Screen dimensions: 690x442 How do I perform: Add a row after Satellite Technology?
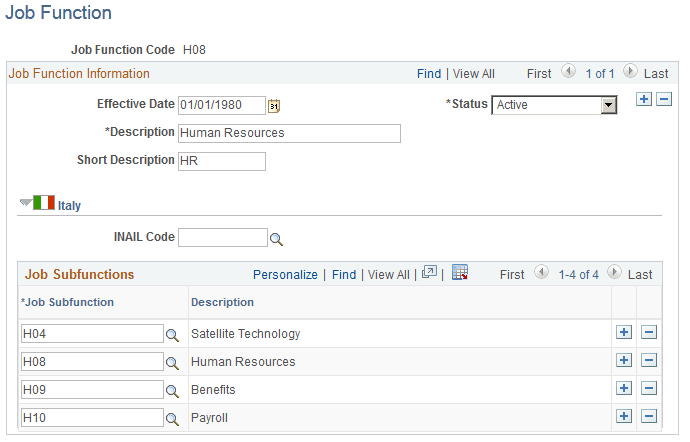coord(624,333)
